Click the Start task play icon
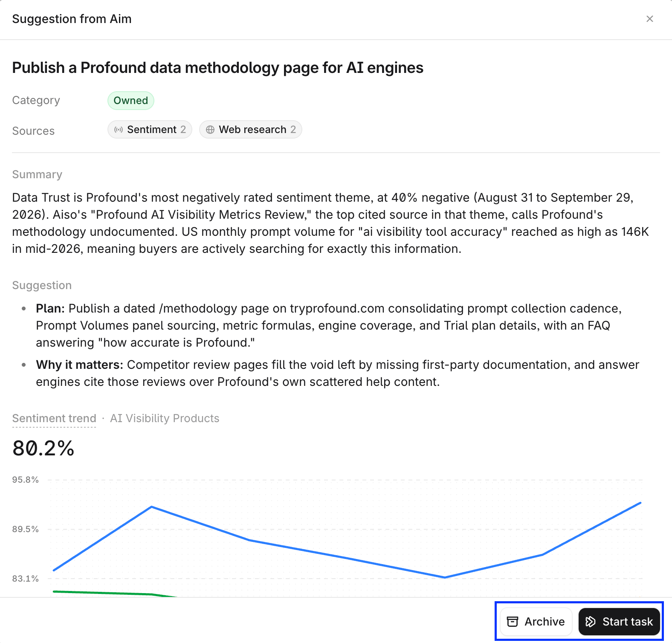This screenshot has width=672, height=643. (591, 622)
